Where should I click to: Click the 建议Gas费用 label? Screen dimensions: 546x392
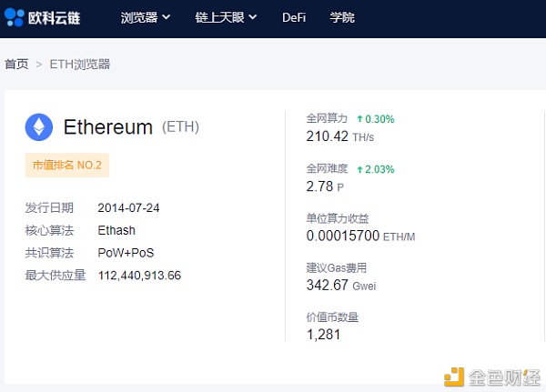tap(337, 267)
